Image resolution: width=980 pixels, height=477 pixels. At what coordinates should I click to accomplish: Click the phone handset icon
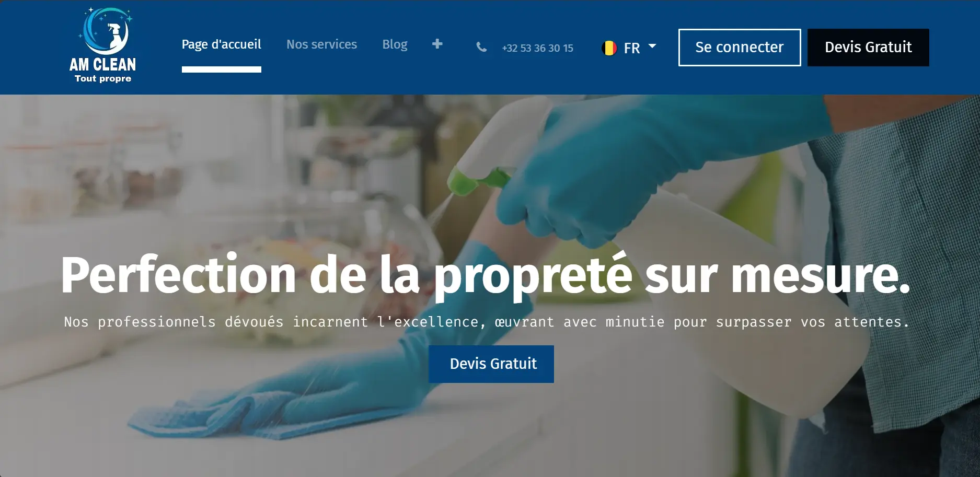tap(481, 48)
